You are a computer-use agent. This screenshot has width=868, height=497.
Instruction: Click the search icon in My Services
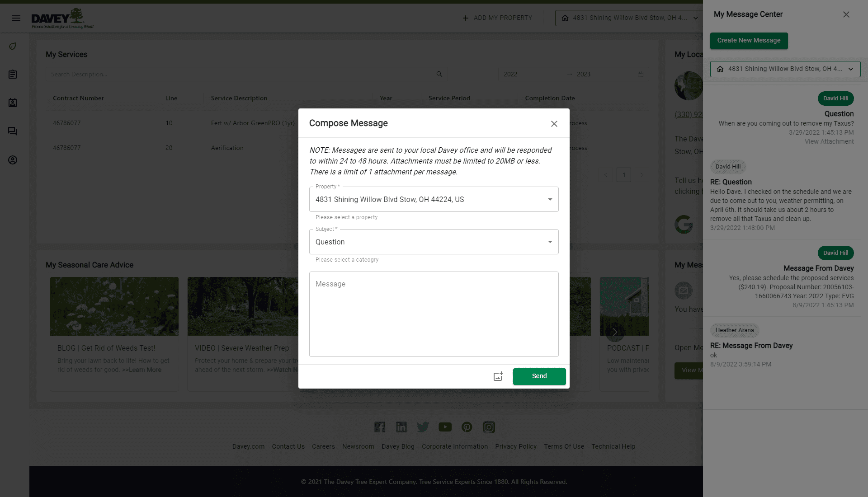click(x=439, y=74)
